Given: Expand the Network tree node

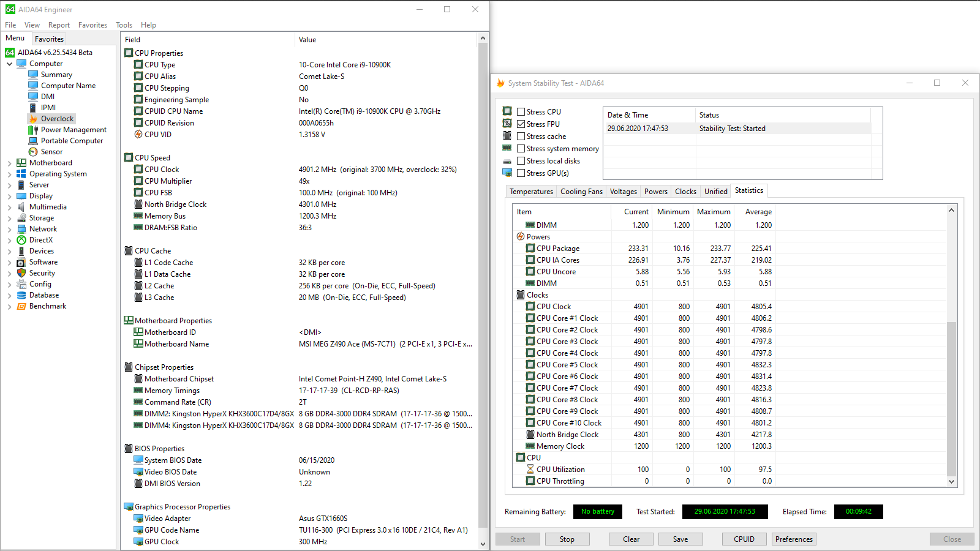Looking at the screenshot, I should [10, 230].
